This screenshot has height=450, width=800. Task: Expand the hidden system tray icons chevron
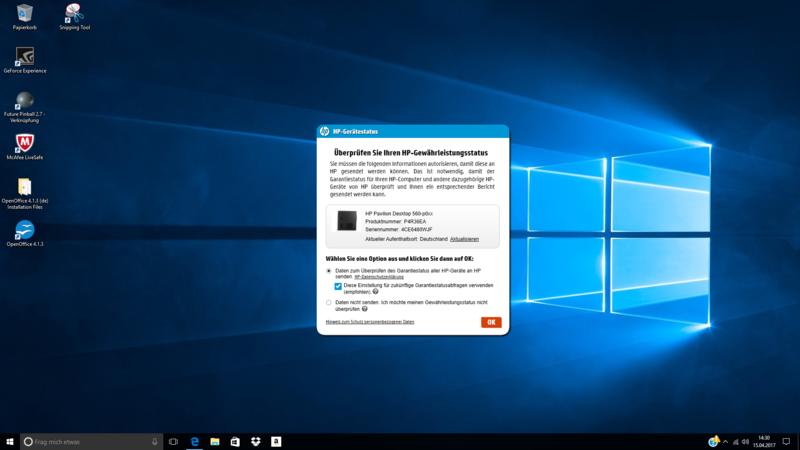(x=727, y=441)
